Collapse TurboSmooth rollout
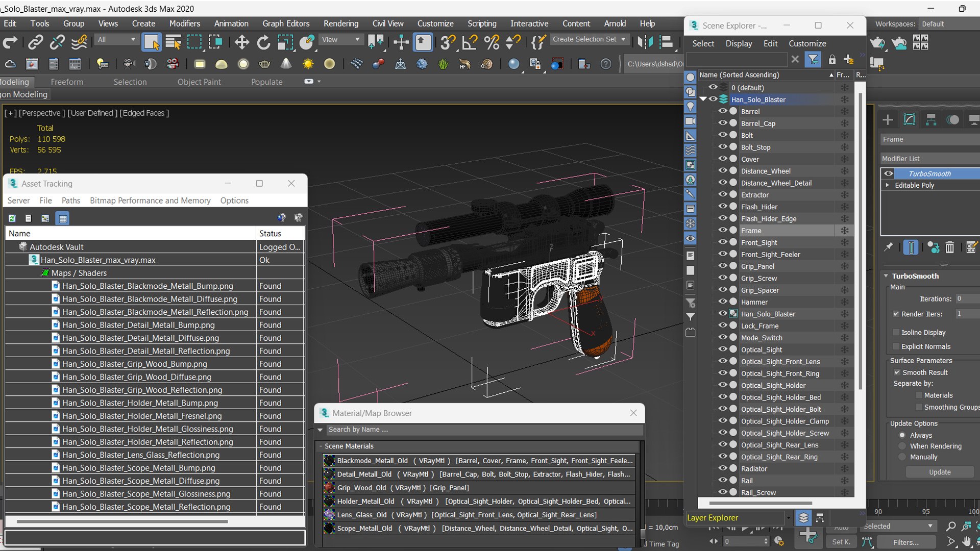This screenshot has height=551, width=980. (x=886, y=276)
